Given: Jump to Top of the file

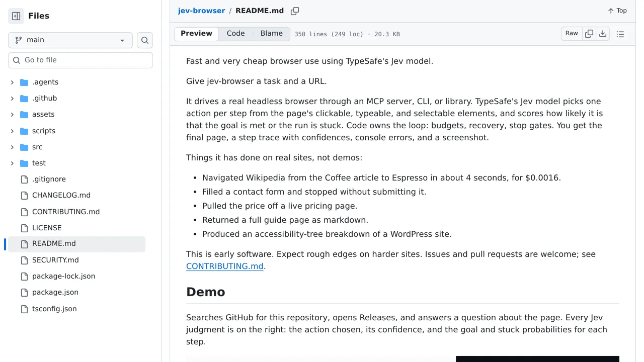Looking at the screenshot, I should (x=617, y=11).
